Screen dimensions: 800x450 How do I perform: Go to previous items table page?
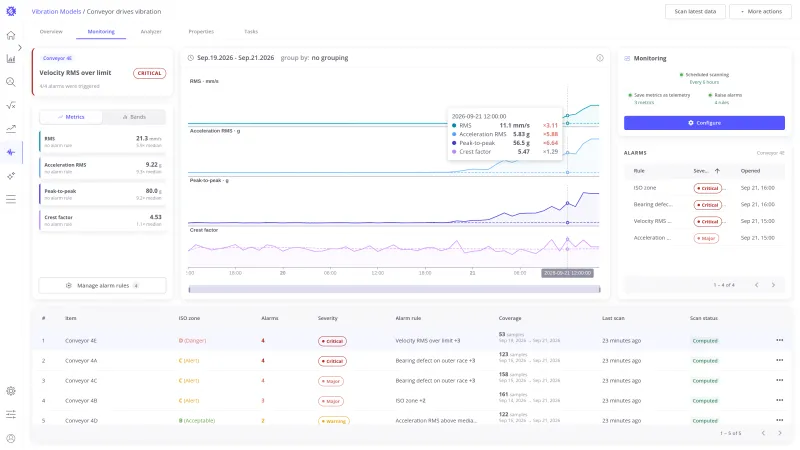click(x=763, y=433)
